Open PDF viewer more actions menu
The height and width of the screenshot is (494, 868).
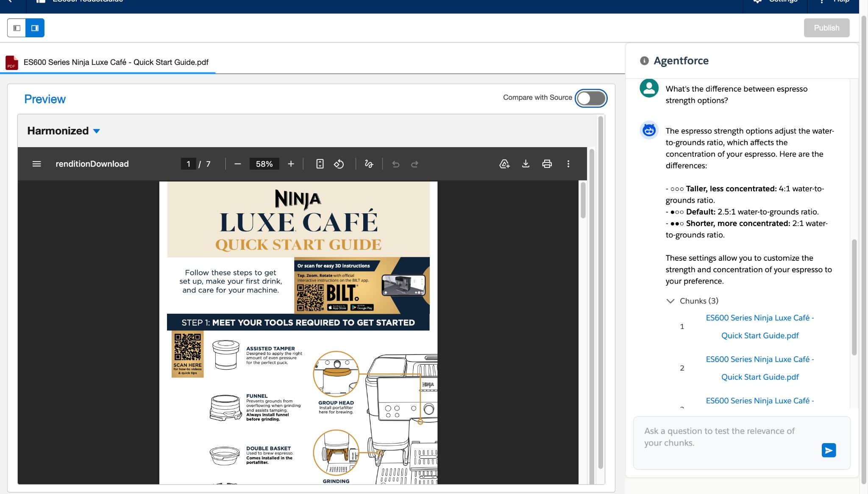568,164
